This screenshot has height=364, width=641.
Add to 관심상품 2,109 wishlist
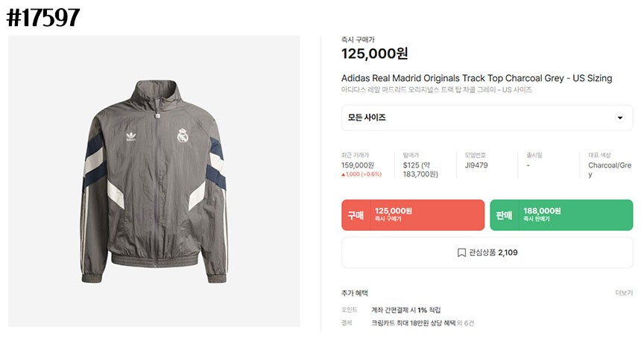click(x=487, y=252)
